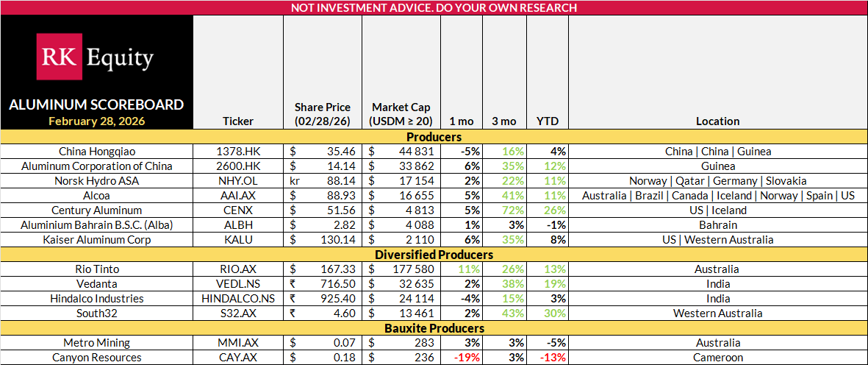Click the Ticker column header
This screenshot has width=868, height=365.
[238, 121]
